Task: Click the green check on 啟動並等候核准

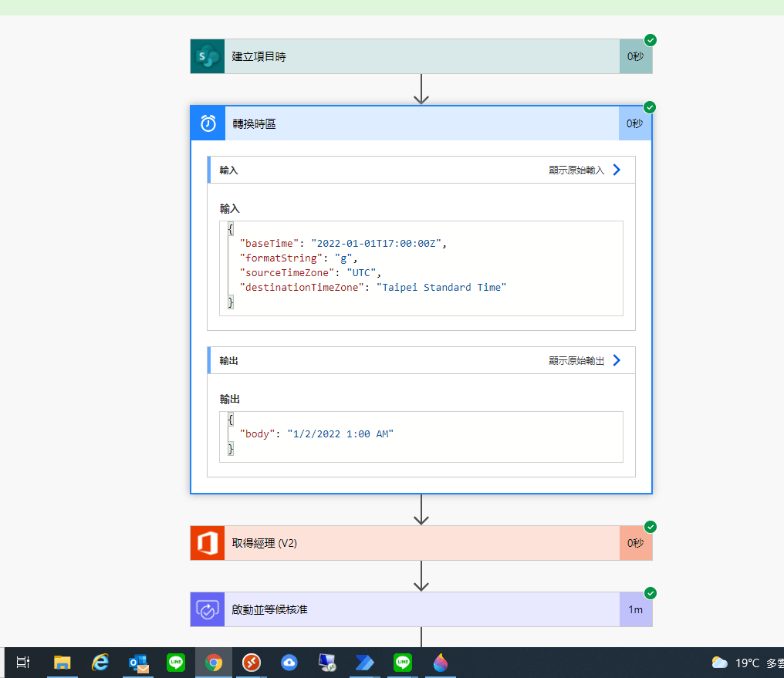Action: click(x=650, y=593)
